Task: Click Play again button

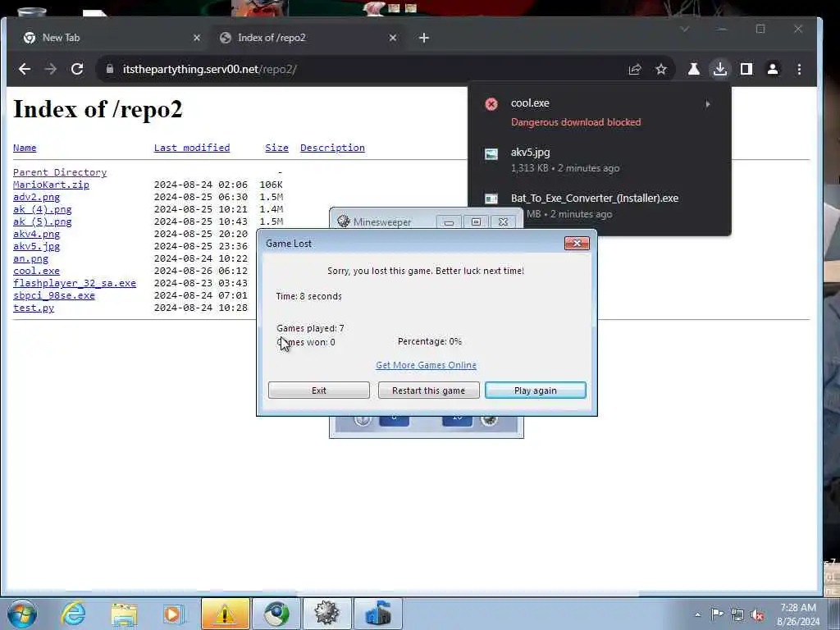Action: (535, 390)
